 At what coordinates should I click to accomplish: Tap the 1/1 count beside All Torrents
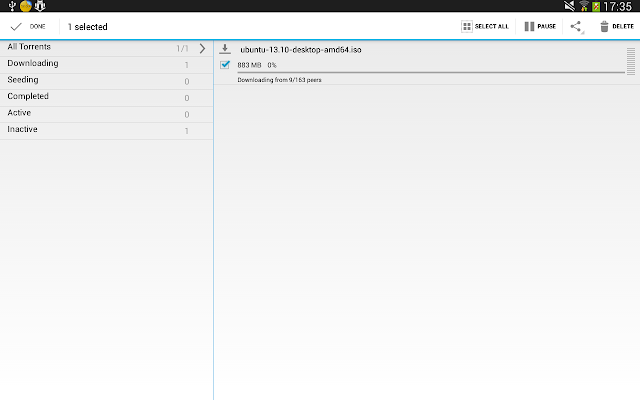point(182,49)
